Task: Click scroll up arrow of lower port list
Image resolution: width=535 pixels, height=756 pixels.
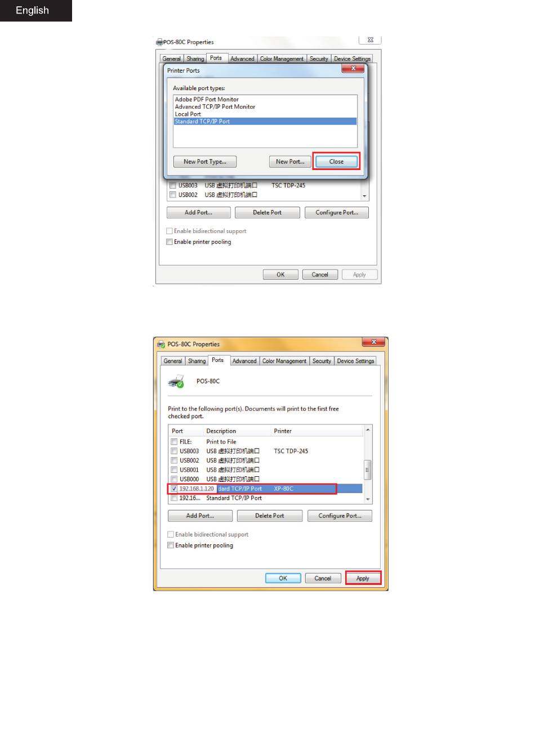Action: (x=368, y=430)
